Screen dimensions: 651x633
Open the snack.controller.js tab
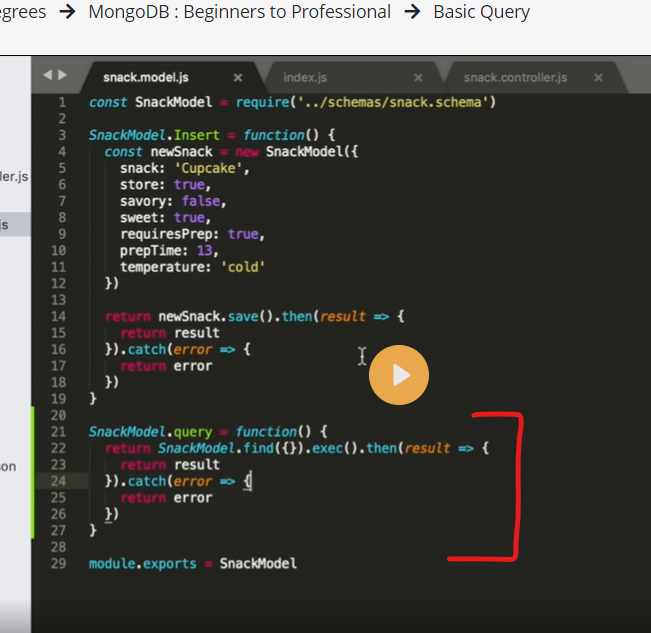(x=515, y=77)
